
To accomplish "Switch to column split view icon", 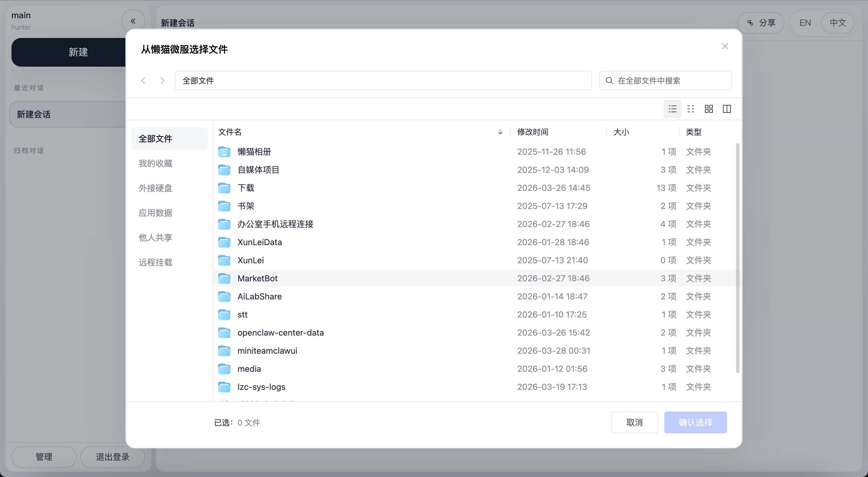I will 727,109.
